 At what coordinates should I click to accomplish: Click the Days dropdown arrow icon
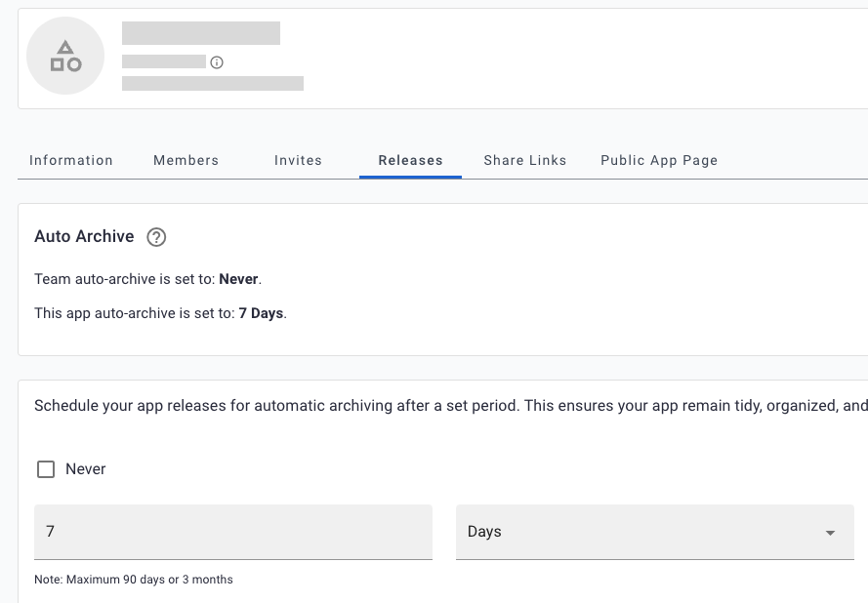click(830, 533)
